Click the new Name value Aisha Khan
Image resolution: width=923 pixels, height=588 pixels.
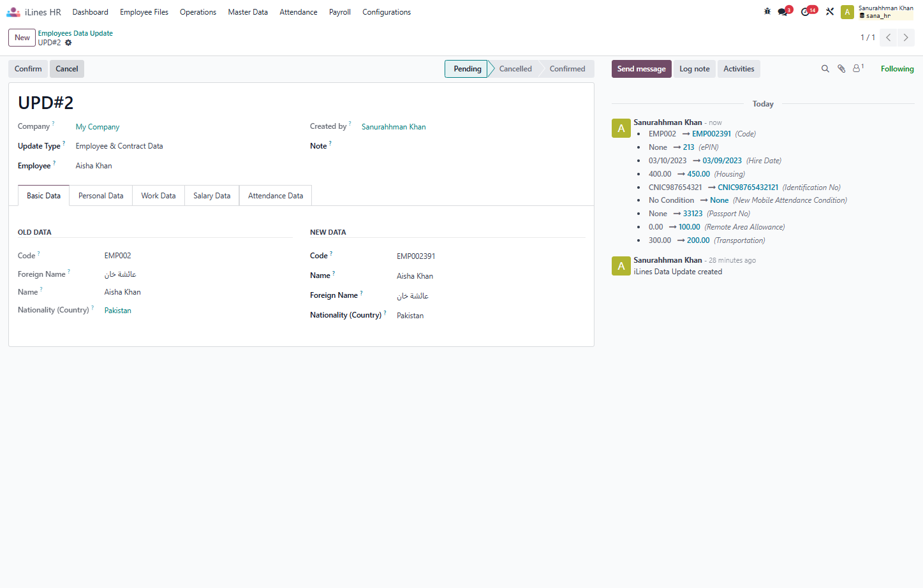pos(415,276)
